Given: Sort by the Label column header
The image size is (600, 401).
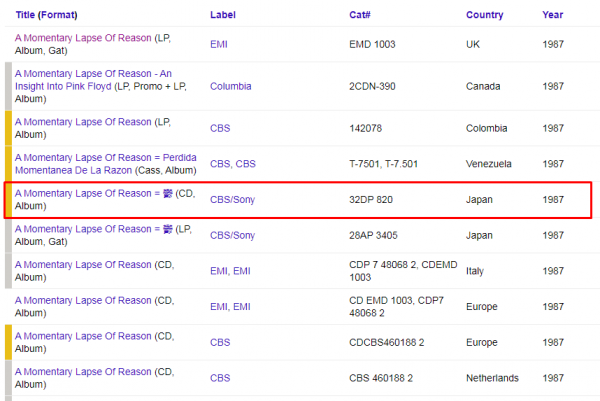Looking at the screenshot, I should [223, 15].
